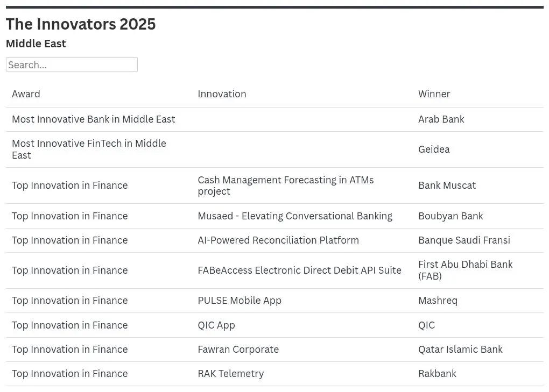Click the Winner column header
The image size is (549, 392).
(434, 94)
